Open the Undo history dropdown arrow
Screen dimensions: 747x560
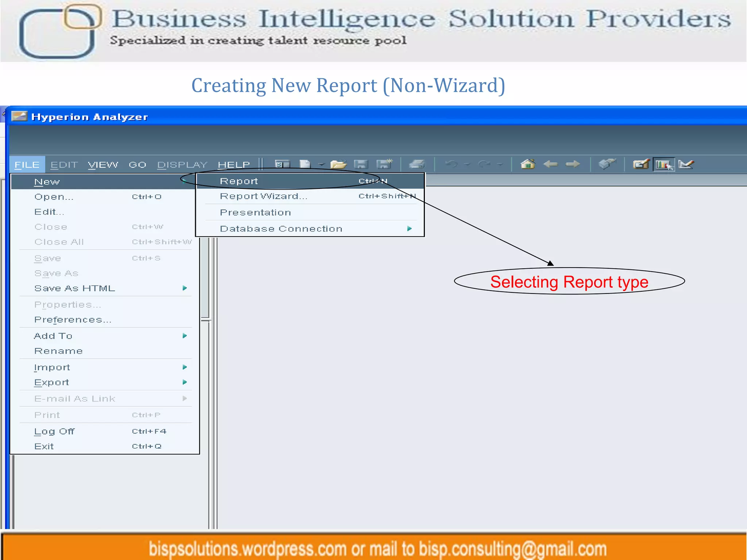click(467, 165)
